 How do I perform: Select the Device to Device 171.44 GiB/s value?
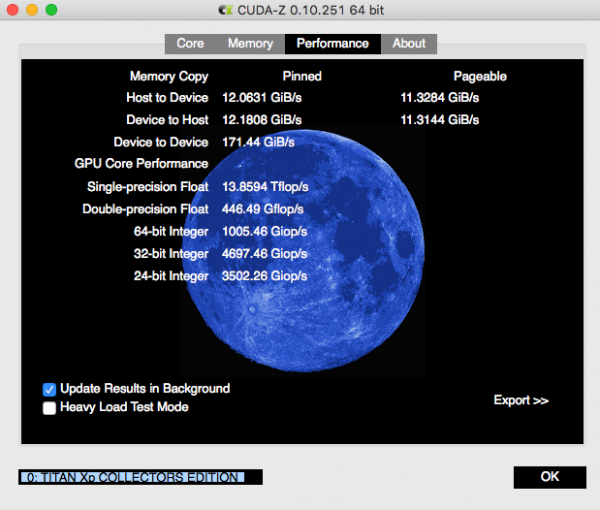[x=258, y=143]
